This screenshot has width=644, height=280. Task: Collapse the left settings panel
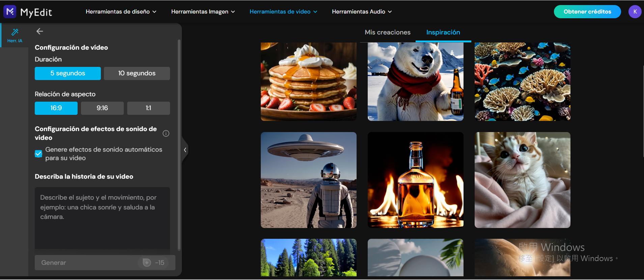(185, 150)
